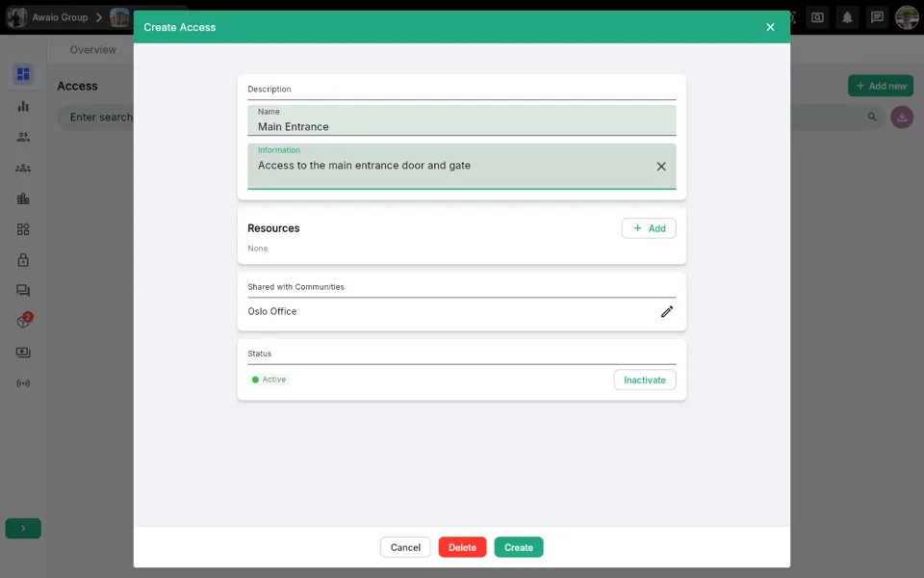Click Add new button on Access page
924x578 pixels.
(x=881, y=86)
